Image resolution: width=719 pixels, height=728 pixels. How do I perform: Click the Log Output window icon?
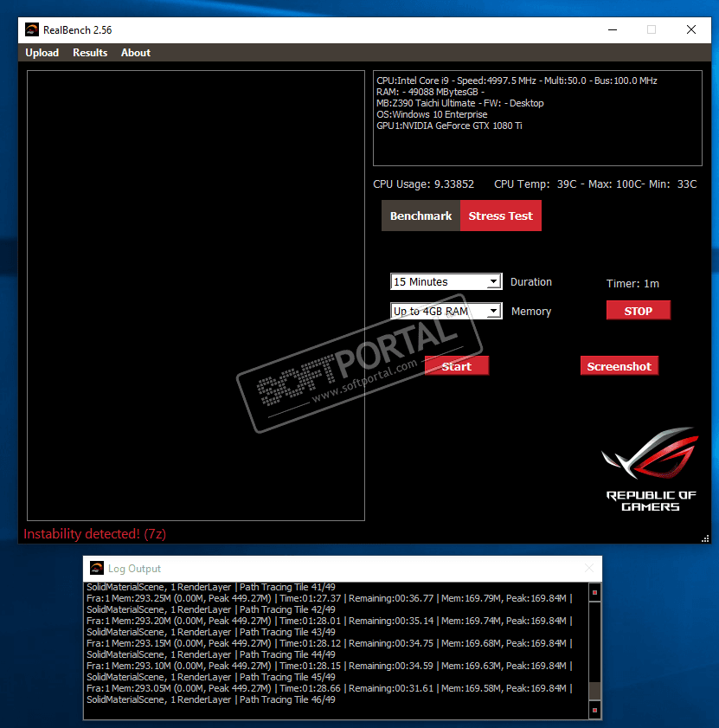97,568
